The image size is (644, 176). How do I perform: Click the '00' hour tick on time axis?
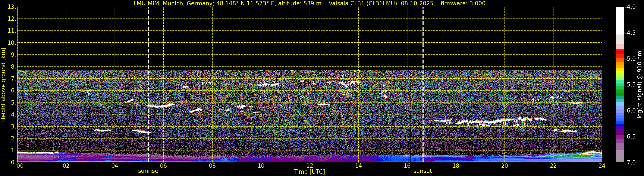click(20, 166)
